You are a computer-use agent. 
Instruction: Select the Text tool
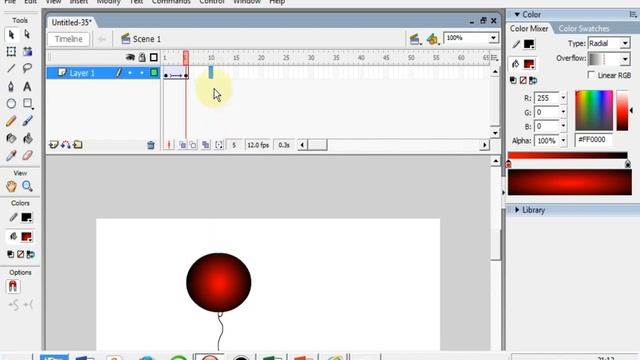click(x=27, y=86)
